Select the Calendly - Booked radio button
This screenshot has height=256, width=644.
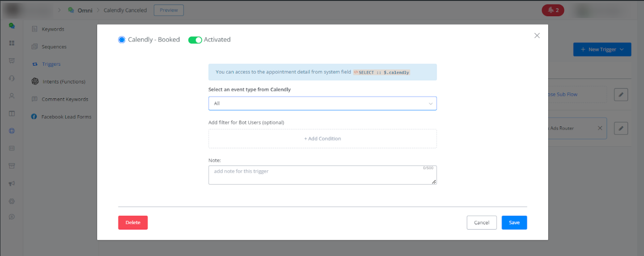(122, 40)
